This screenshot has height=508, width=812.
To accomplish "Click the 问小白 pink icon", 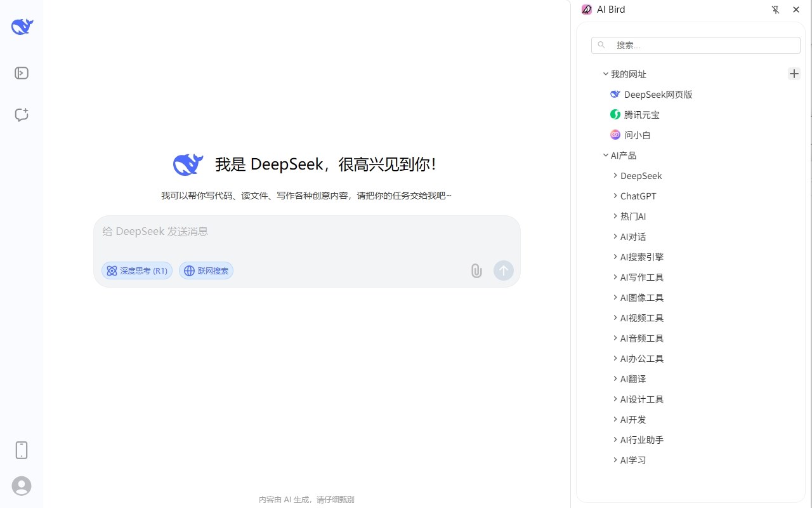I will (615, 135).
